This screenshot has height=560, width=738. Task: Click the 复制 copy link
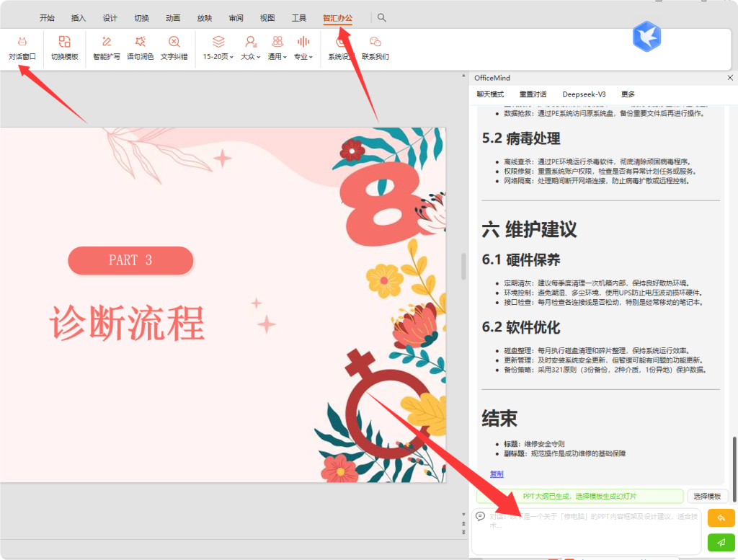[x=495, y=474]
